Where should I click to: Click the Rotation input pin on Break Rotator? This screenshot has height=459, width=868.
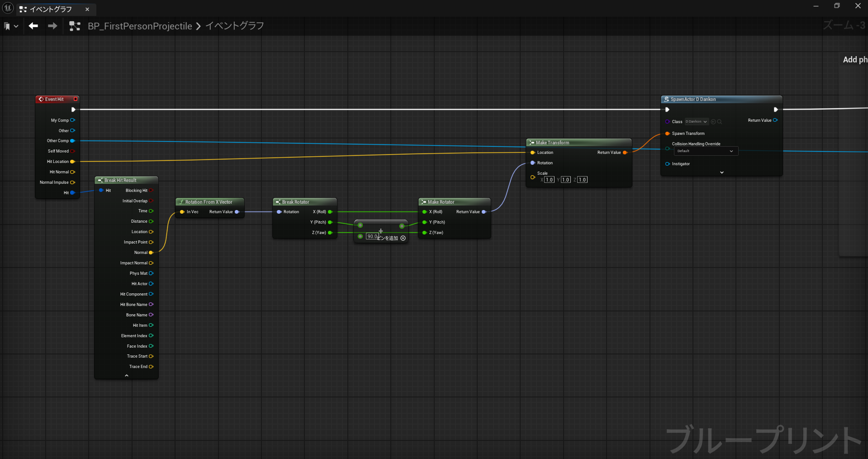click(279, 212)
